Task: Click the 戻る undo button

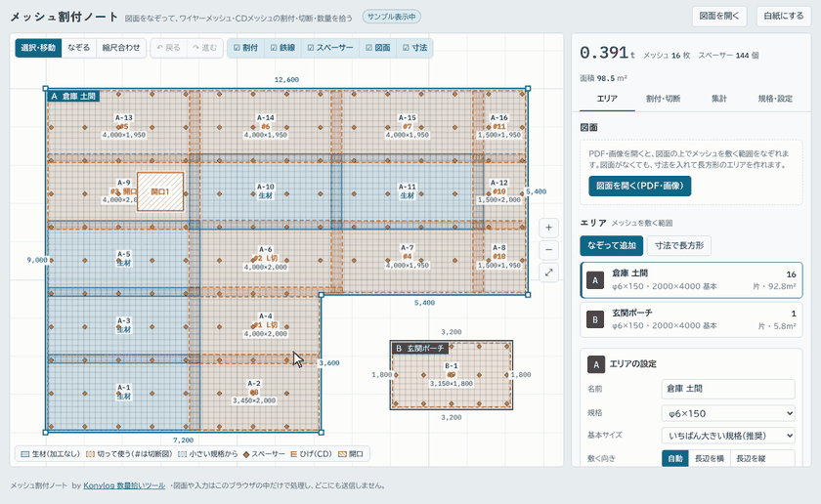Action: 168,48
